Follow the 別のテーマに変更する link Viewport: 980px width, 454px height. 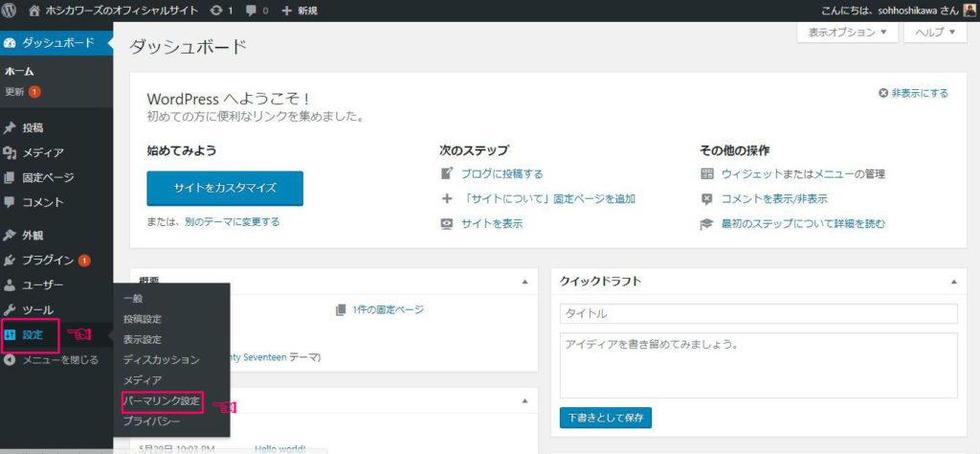[233, 221]
